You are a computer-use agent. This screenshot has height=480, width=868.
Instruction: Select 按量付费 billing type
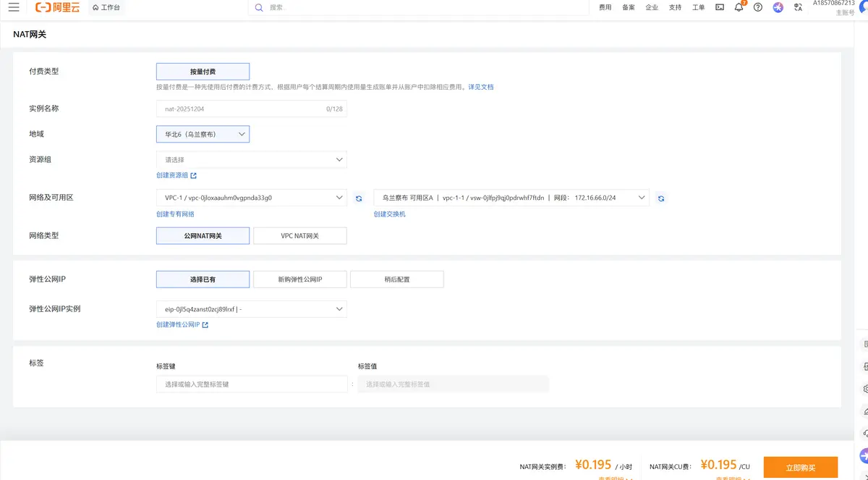pos(203,72)
